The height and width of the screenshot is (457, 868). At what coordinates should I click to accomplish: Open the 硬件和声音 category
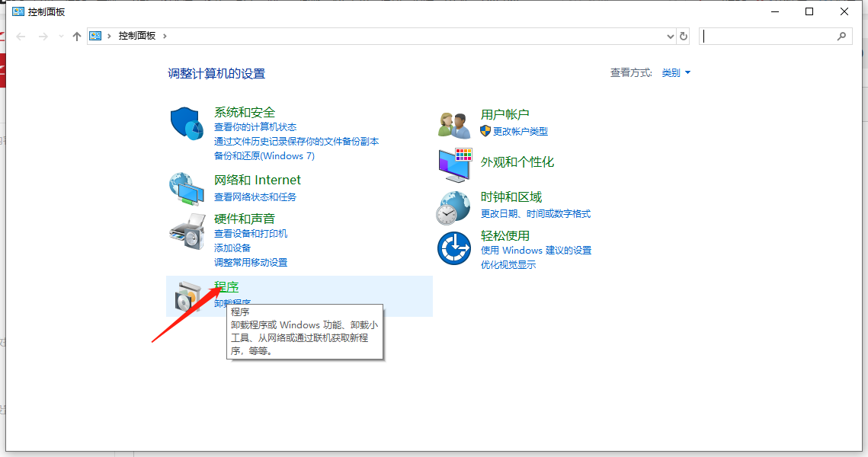tap(245, 219)
